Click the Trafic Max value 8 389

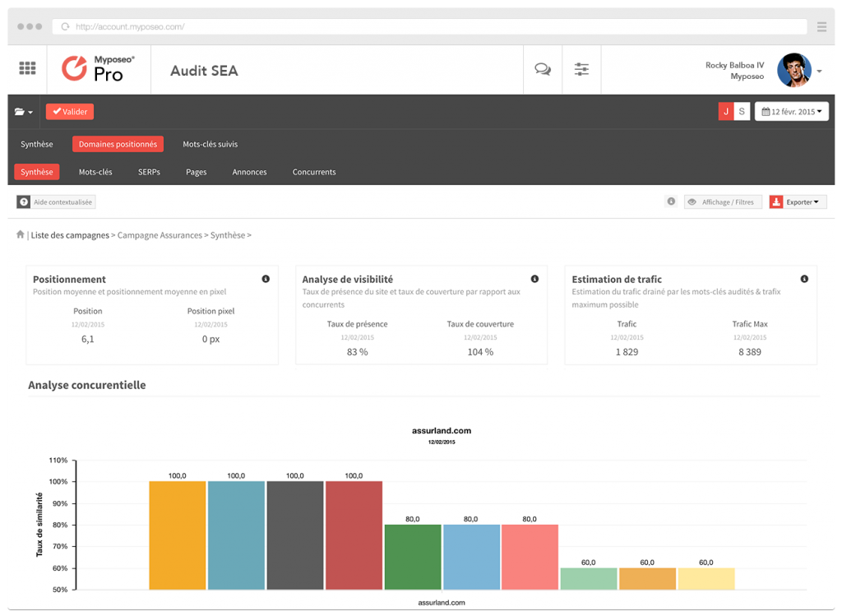[750, 352]
